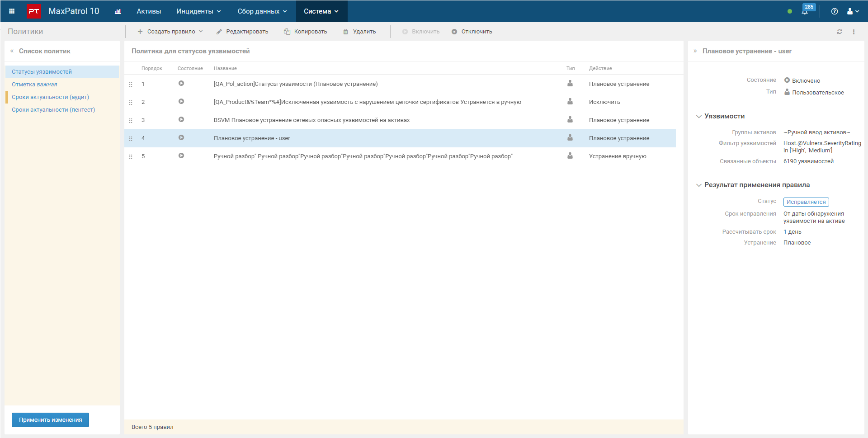Click the MaxPatrol 10 product title

pyautogui.click(x=74, y=11)
